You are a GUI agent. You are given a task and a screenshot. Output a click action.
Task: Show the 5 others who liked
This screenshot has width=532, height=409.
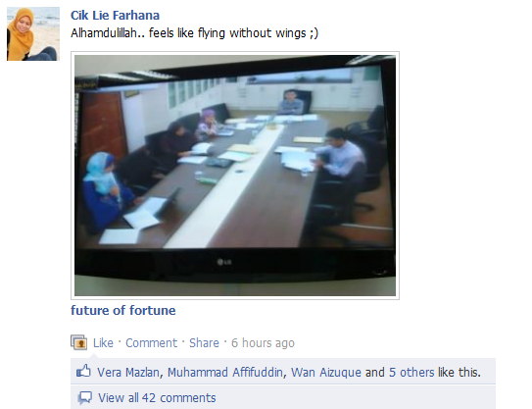tap(411, 373)
